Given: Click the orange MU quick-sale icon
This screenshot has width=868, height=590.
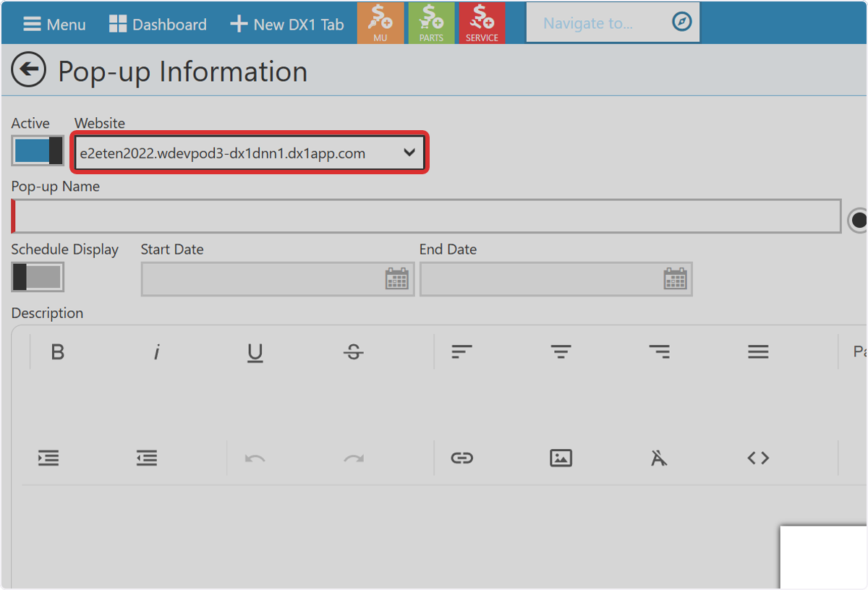Looking at the screenshot, I should click(x=380, y=23).
